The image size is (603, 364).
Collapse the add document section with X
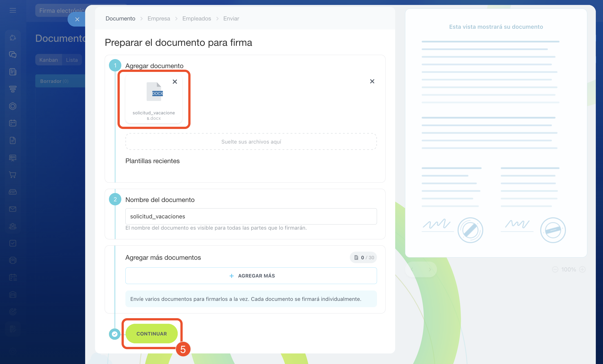[x=372, y=81]
